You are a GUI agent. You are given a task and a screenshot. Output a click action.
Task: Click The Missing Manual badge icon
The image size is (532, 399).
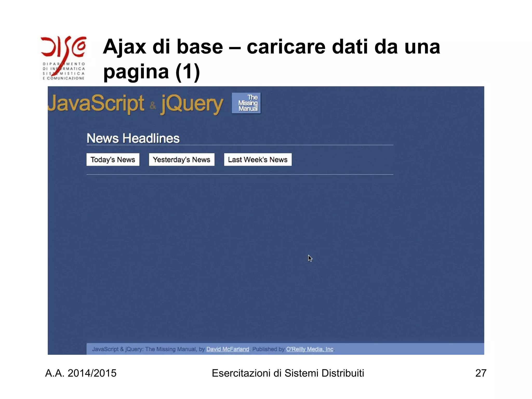[246, 103]
